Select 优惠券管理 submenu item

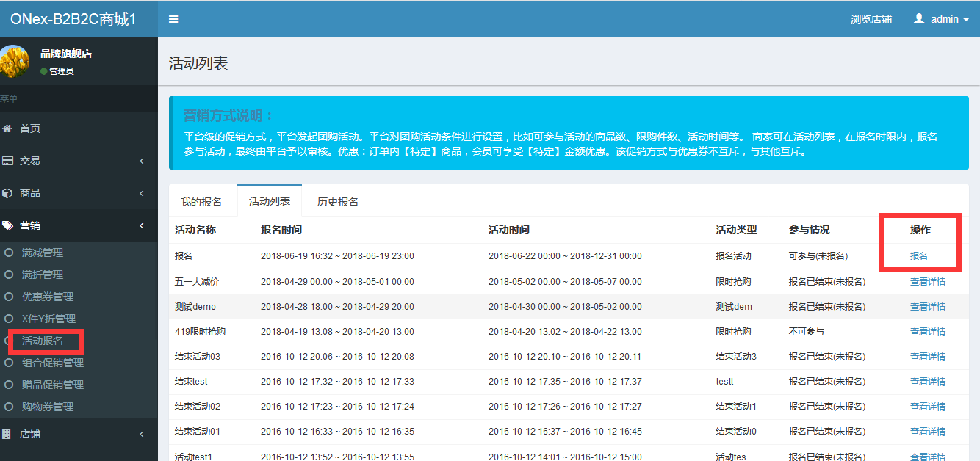pyautogui.click(x=48, y=297)
